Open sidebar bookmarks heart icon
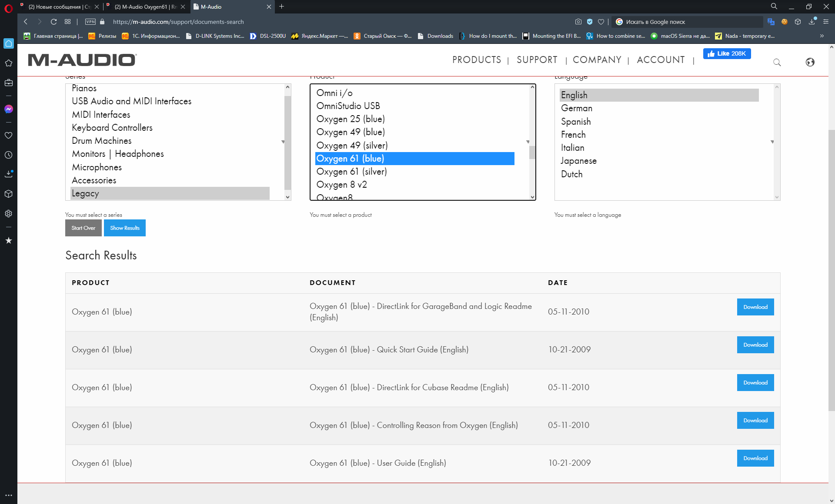Screen dimensions: 835x504 click(x=8, y=135)
